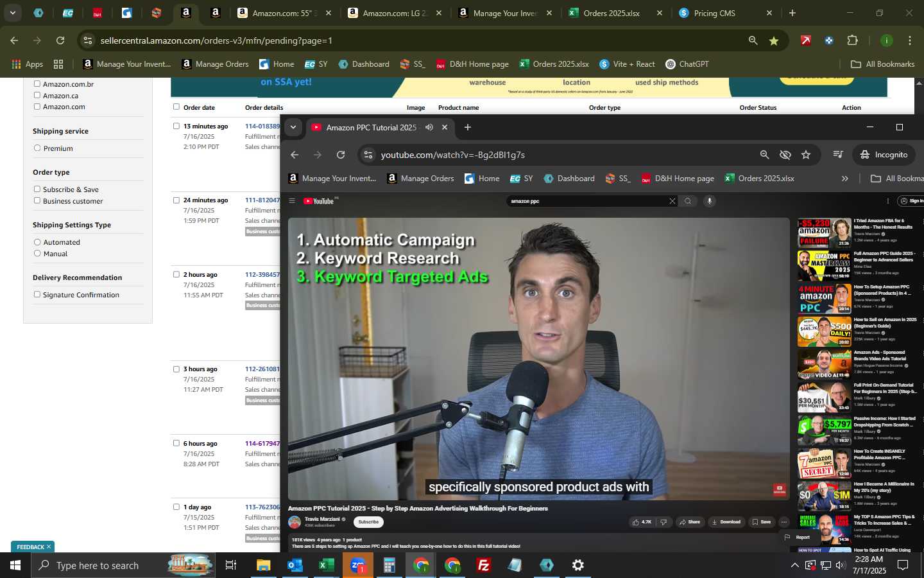
Task: Open Extensions puzzle icon in Seller Central window
Action: tap(852, 40)
